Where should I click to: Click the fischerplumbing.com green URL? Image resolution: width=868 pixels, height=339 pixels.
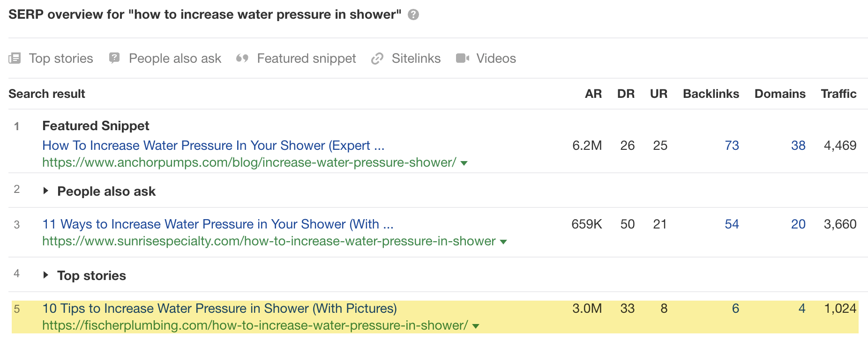tap(255, 325)
